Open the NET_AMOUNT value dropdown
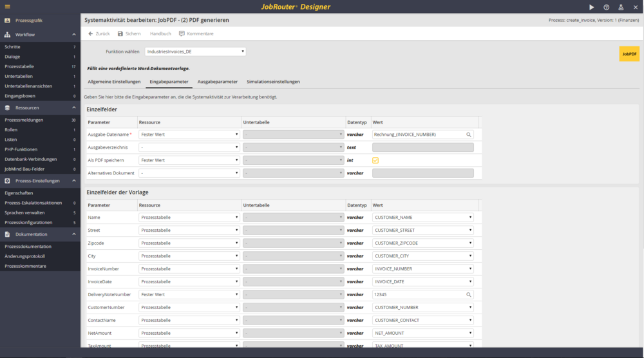644x358 pixels. [423, 333]
